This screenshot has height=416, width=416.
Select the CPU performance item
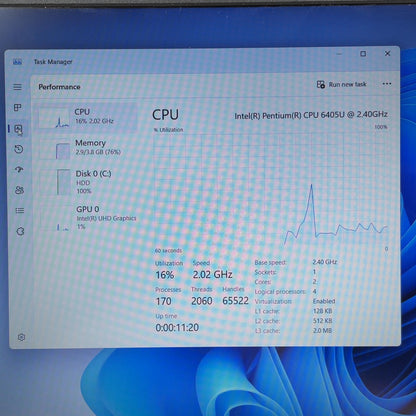point(87,117)
